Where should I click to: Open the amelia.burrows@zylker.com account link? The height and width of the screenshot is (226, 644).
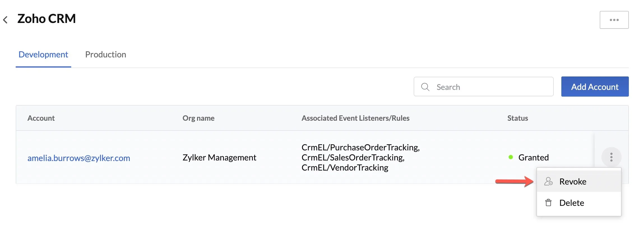[x=79, y=158]
